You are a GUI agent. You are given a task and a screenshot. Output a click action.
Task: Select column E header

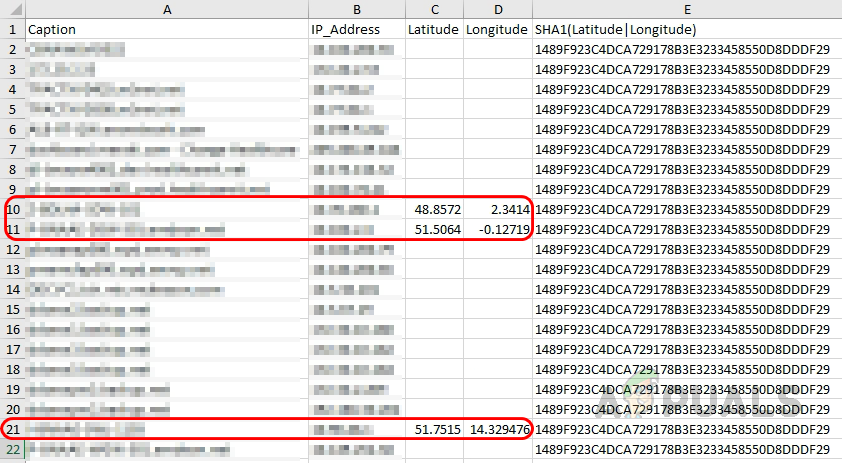tap(687, 9)
